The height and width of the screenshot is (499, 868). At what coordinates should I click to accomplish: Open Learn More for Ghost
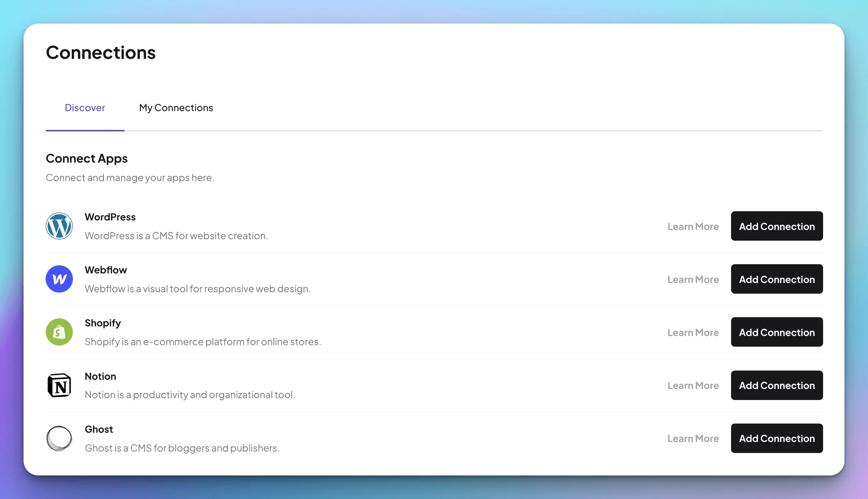[693, 439]
